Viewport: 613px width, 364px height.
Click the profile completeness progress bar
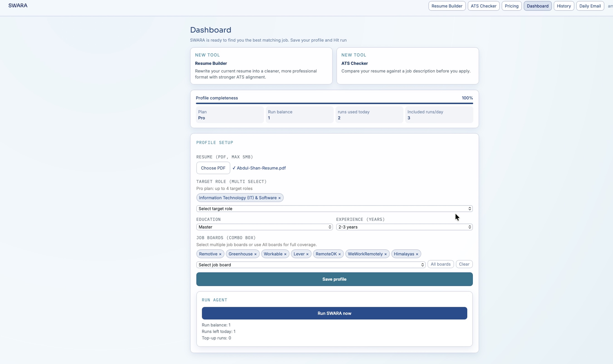[x=334, y=103]
